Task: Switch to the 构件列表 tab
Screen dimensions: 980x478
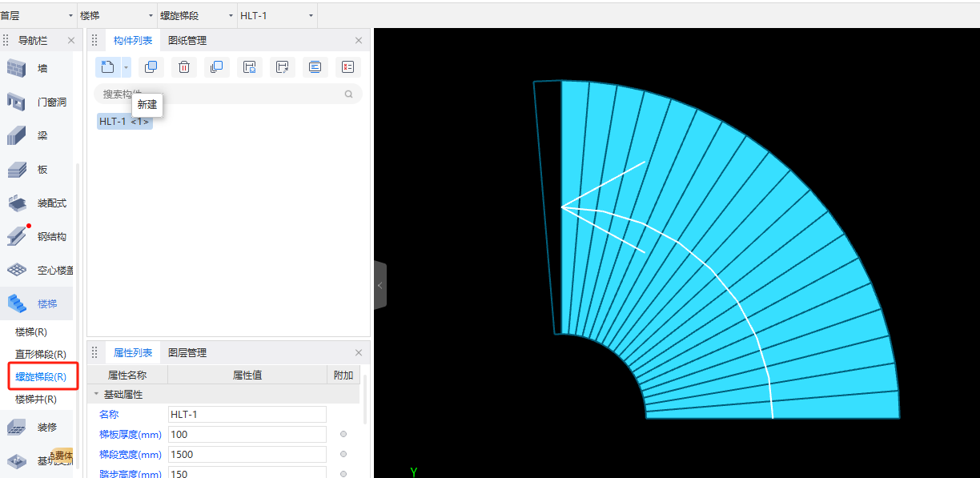Action: coord(133,40)
